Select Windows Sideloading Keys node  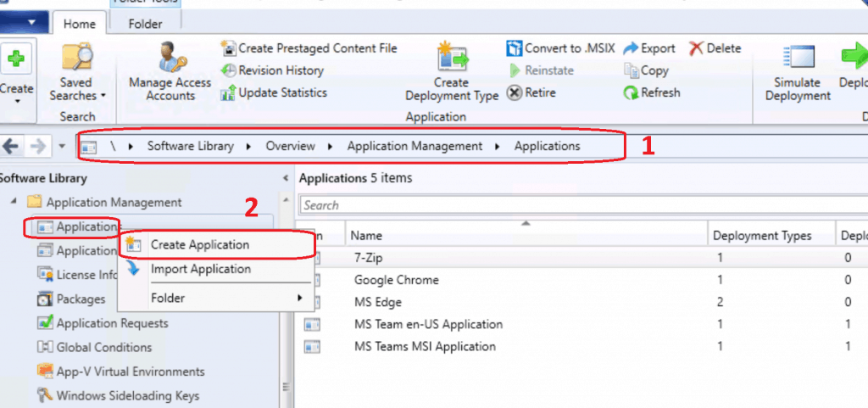tap(118, 396)
